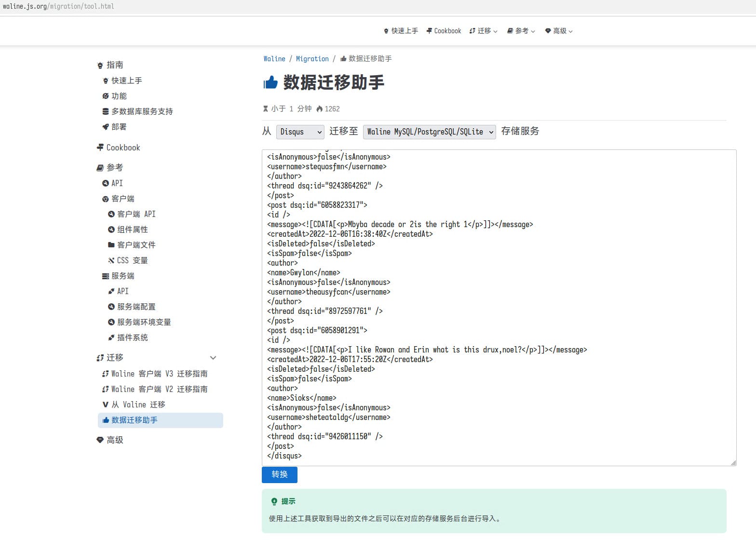Screen dimensions: 756x540
Task: Collapse the 迁移 section in sidebar
Action: point(213,358)
